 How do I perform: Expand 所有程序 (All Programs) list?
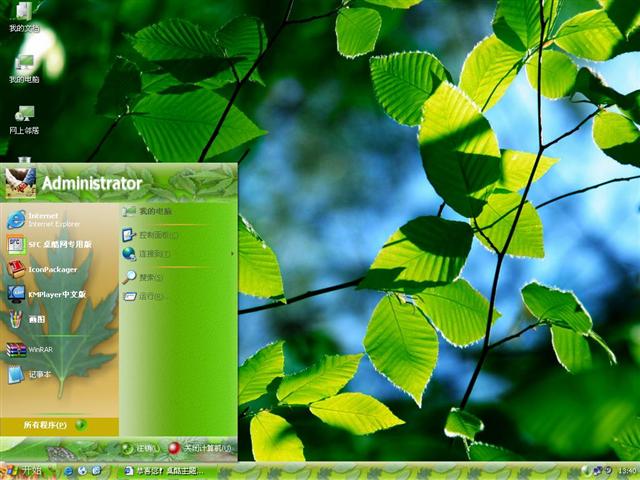pos(55,425)
